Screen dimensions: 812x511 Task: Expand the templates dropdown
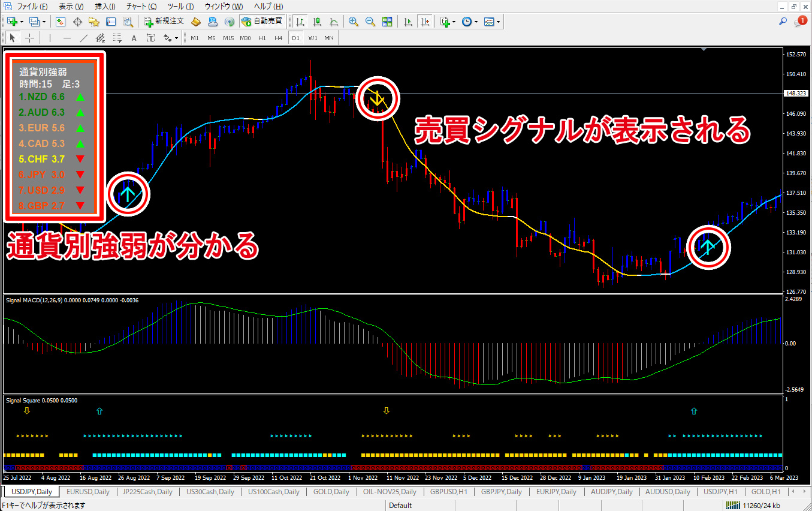point(498,22)
